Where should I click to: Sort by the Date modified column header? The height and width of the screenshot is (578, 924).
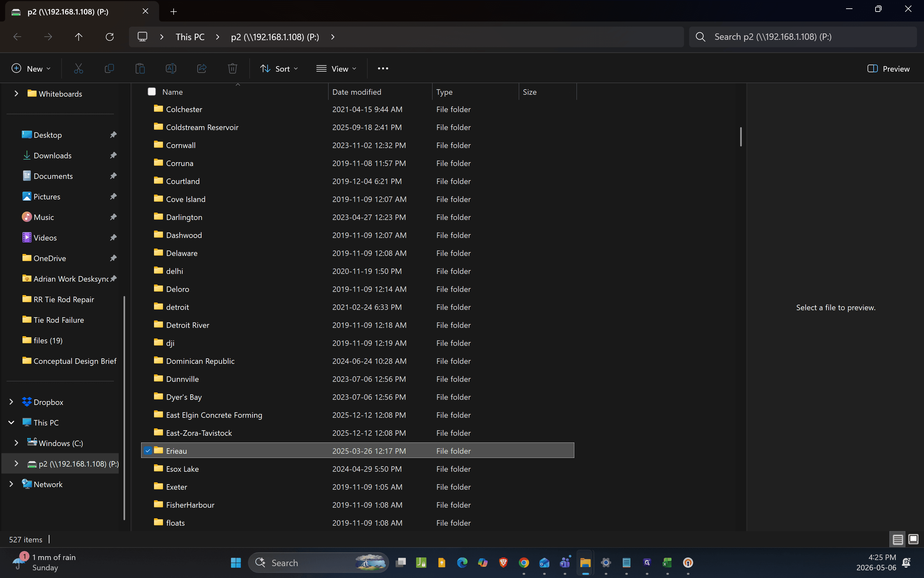point(380,92)
